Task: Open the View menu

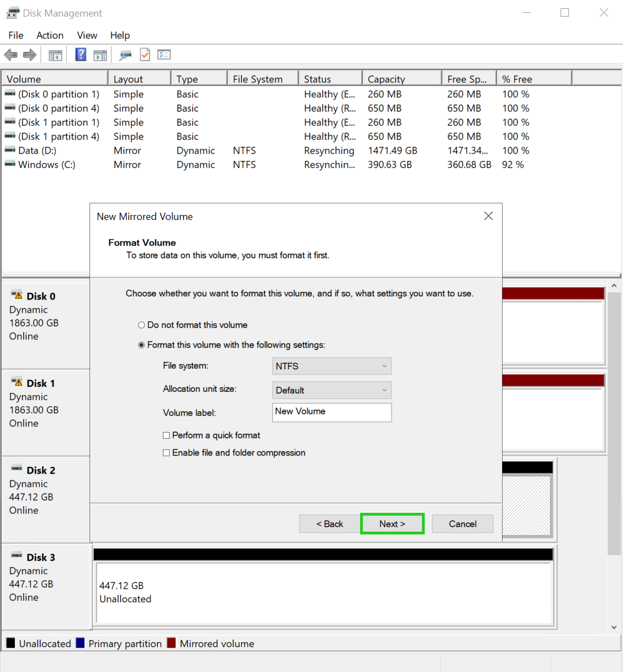Action: tap(87, 35)
